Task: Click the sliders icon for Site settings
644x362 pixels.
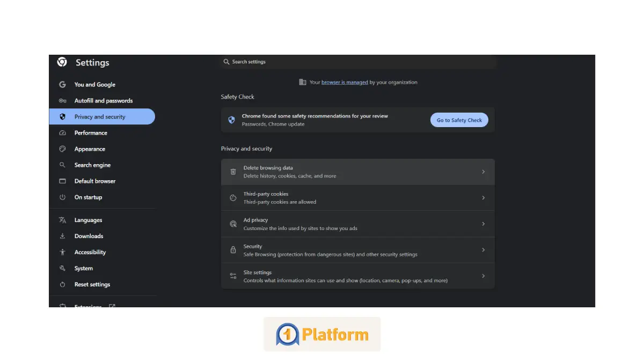Action: point(233,276)
